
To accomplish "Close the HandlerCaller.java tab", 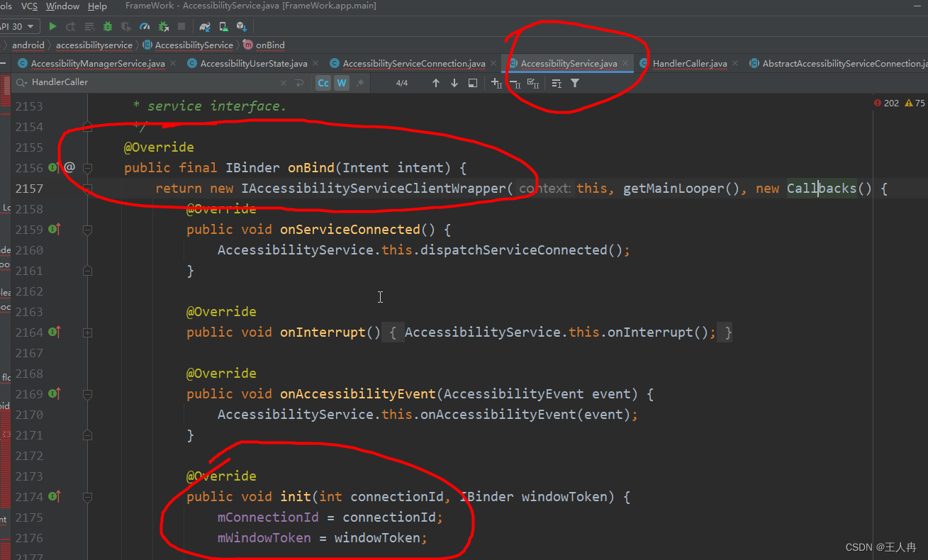I will point(735,64).
